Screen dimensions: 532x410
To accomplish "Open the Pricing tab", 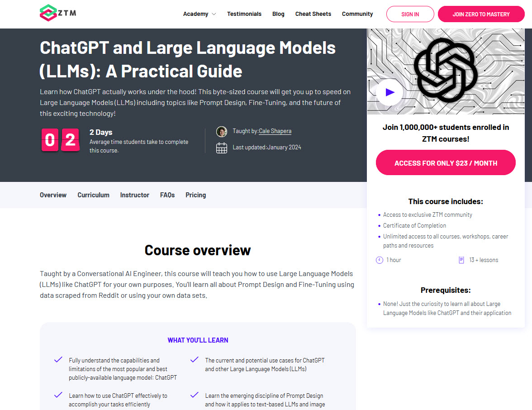I will click(x=196, y=195).
